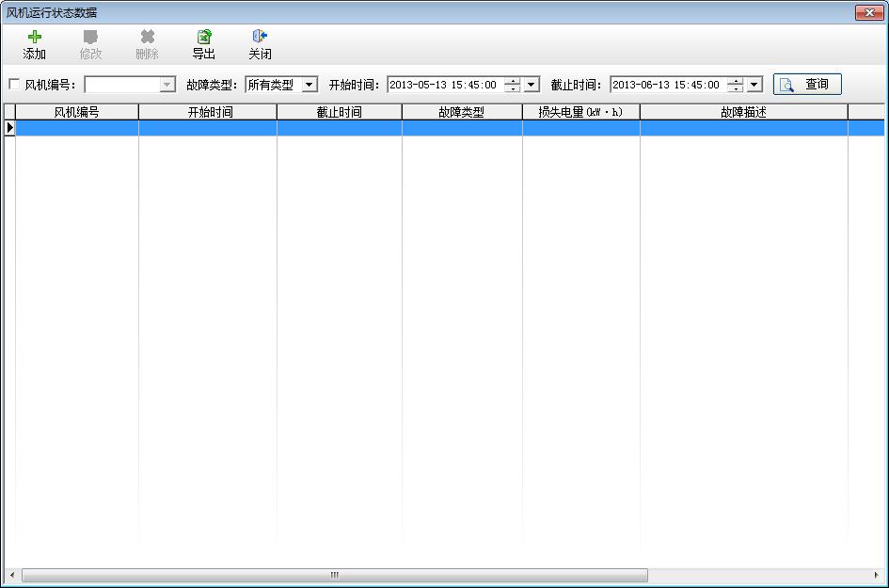
Task: Decrease 开始时间 using spinner down arrow
Action: [x=513, y=88]
